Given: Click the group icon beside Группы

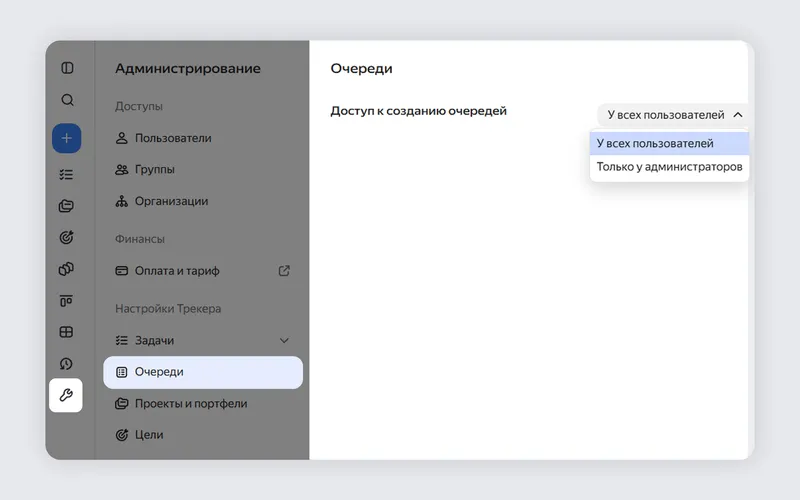Looking at the screenshot, I should tap(121, 169).
